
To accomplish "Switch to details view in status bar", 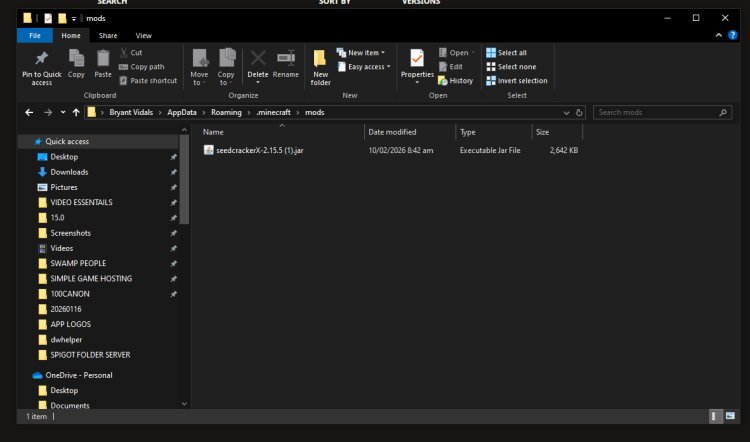I will coord(714,415).
